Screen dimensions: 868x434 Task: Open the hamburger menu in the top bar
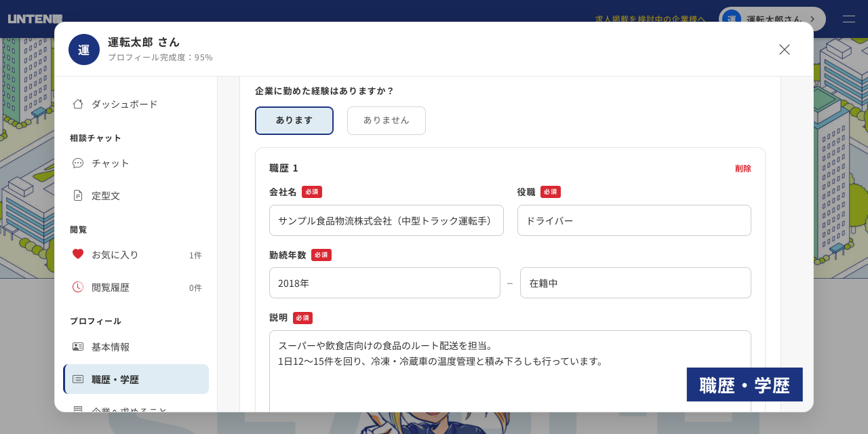point(849,19)
